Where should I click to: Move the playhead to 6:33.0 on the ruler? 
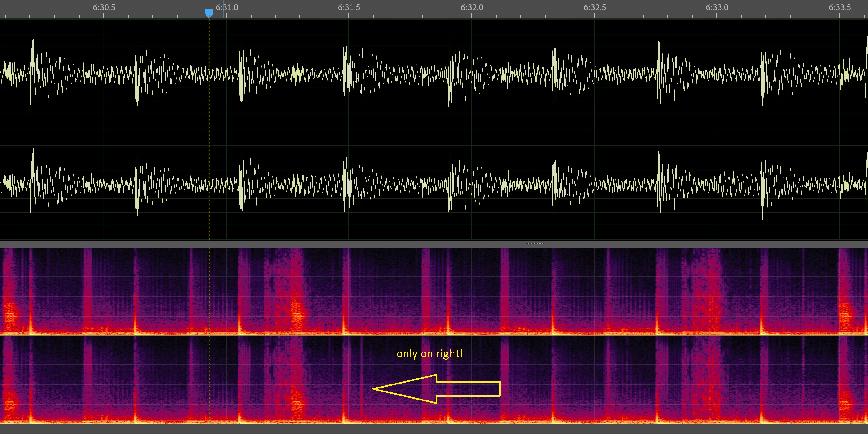click(717, 7)
